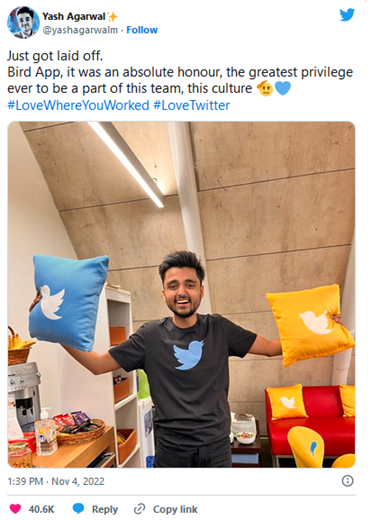Open the #LoveWhereYouWorked hashtag
Screen dimensions: 372x520
[78, 105]
